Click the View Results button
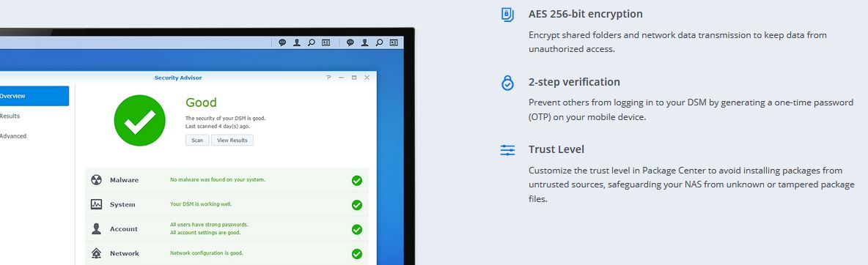The image size is (868, 265). (x=232, y=140)
